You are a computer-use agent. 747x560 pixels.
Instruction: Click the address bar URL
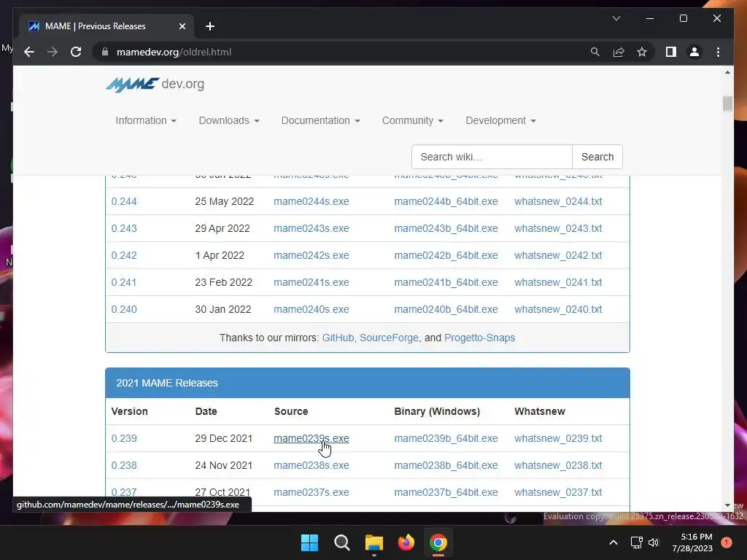pos(174,52)
